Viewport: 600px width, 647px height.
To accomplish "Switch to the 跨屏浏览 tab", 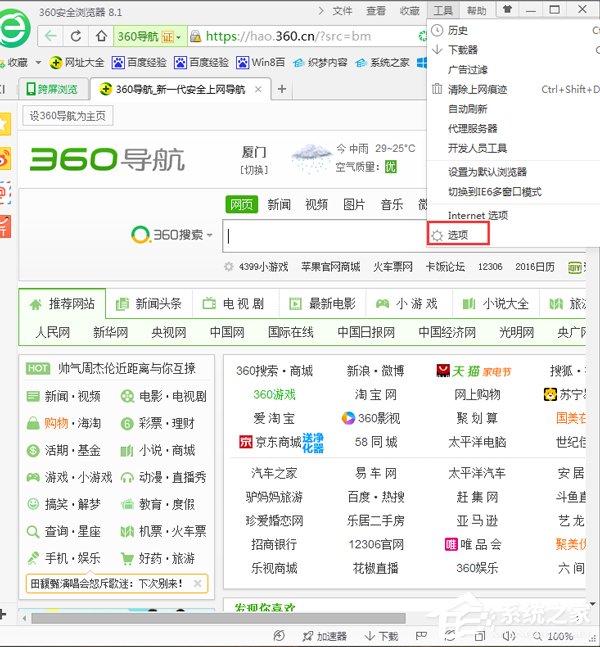I will pyautogui.click(x=51, y=89).
